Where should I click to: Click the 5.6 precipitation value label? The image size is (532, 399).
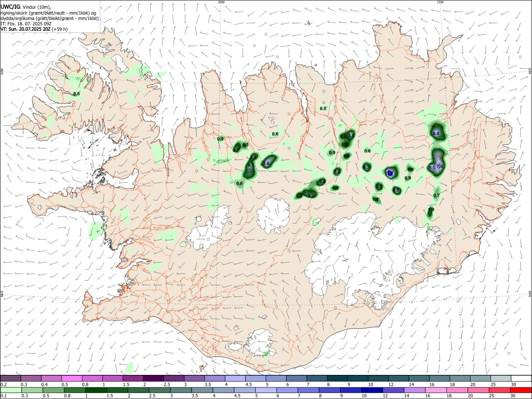click(266, 164)
